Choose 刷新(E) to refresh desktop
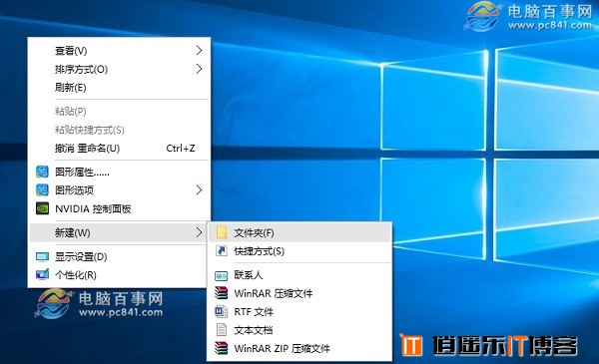599x364 pixels. [120, 88]
